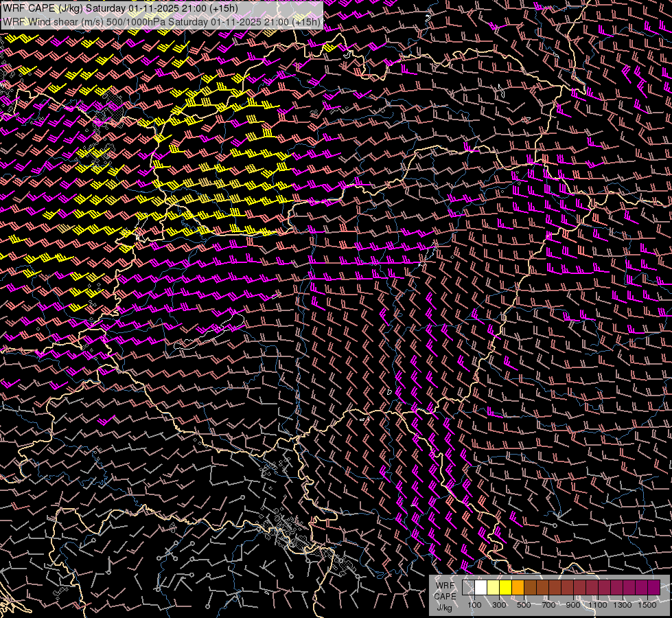This screenshot has height=618, width=672.
Task: Select the WRF Wind shear title line
Action: tap(162, 22)
